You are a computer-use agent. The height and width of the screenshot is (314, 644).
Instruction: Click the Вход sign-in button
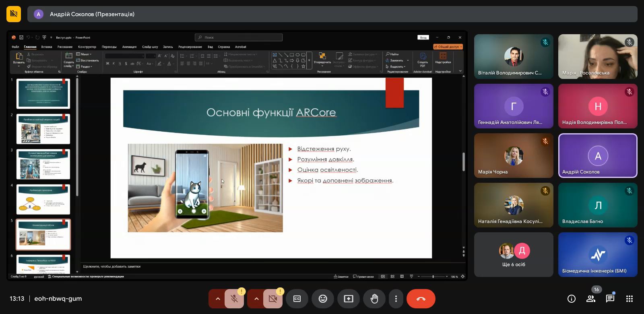click(x=423, y=37)
